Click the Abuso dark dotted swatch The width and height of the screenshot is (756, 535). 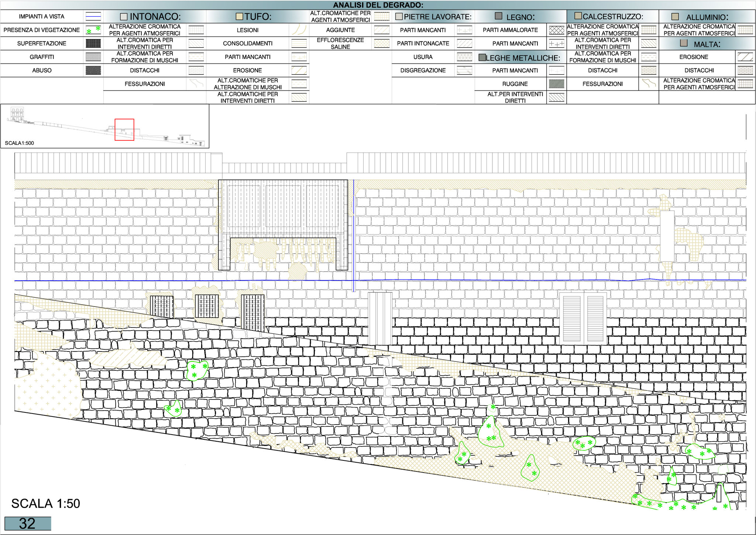click(x=93, y=71)
